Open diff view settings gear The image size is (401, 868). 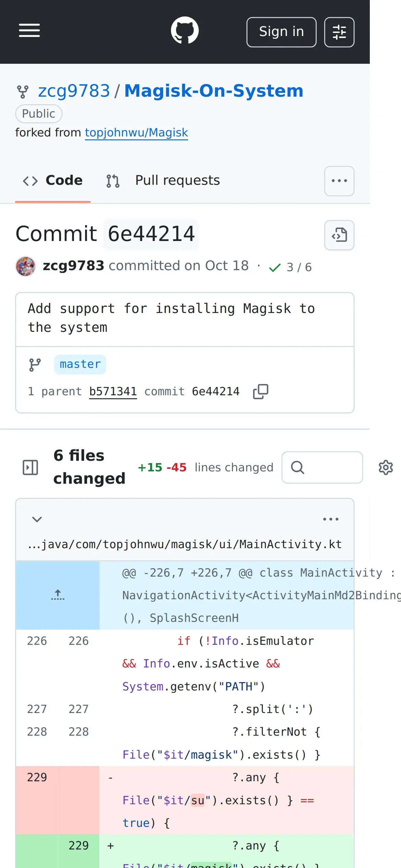[386, 467]
